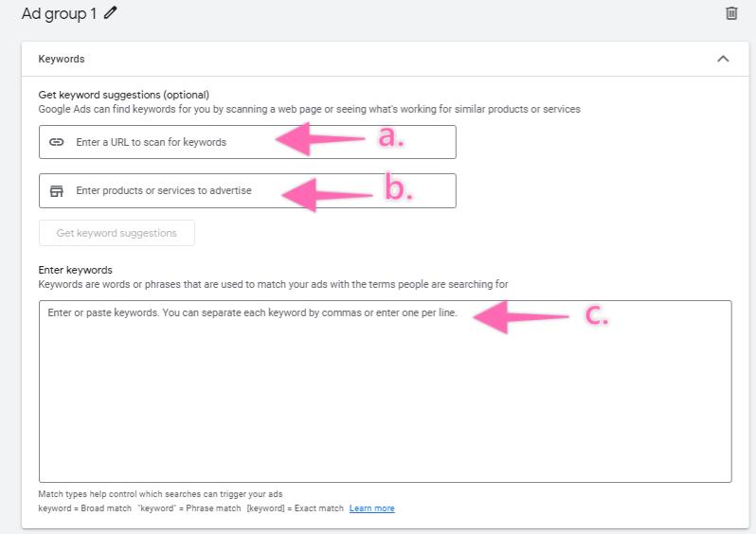Click the Exact match legend text
This screenshot has width=756, height=534.
[295, 508]
